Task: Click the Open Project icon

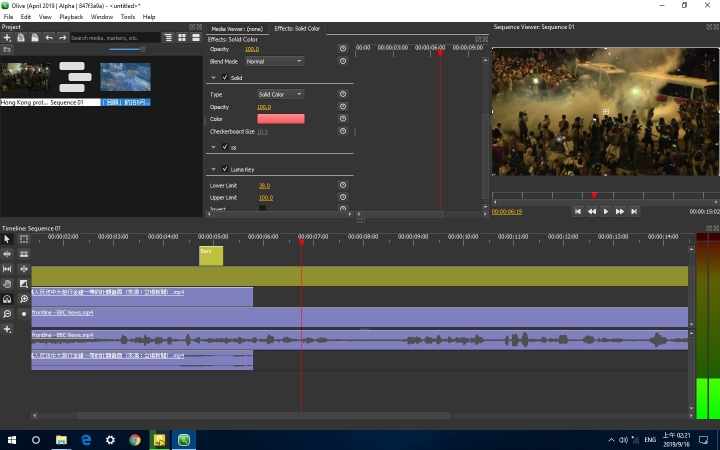Action: coord(21,38)
